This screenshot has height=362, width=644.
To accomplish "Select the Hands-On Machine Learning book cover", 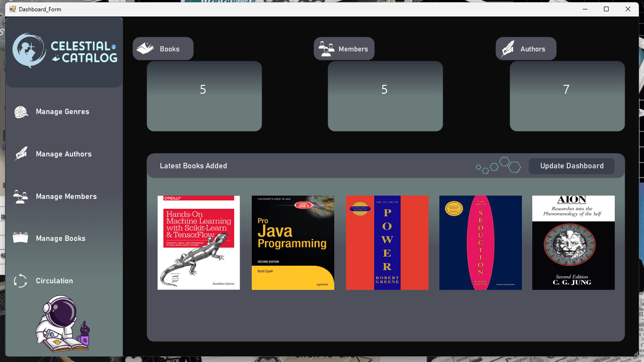I will coord(198,243).
